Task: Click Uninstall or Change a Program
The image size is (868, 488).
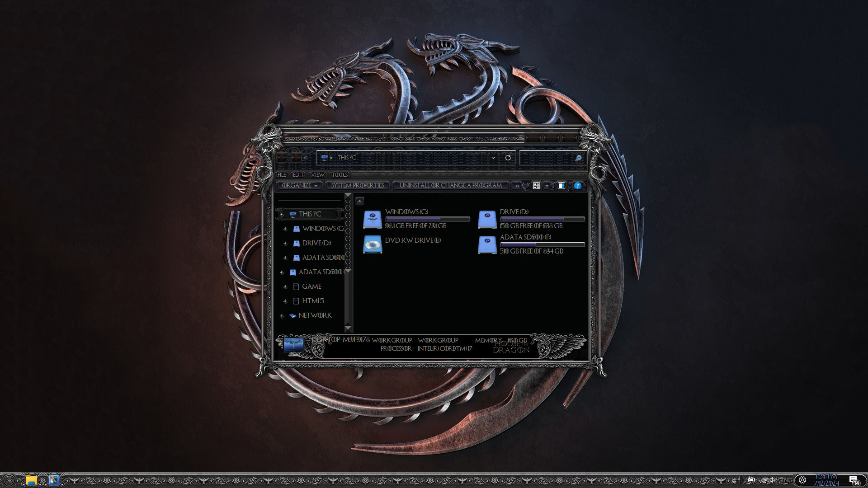Action: pos(450,186)
